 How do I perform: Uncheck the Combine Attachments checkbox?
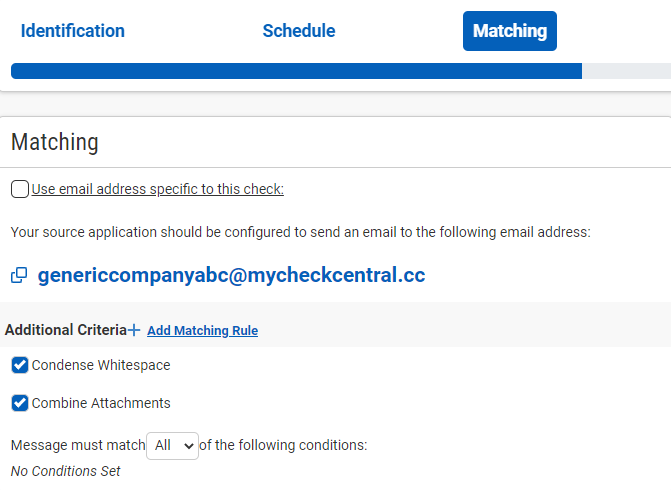20,403
